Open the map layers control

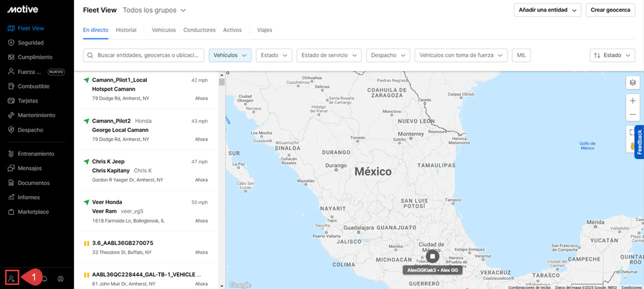632,83
